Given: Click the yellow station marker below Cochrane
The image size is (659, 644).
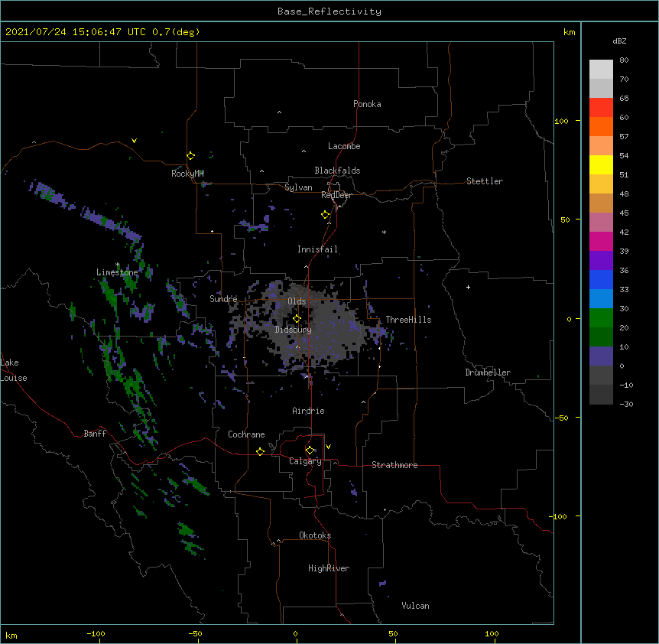Looking at the screenshot, I should (260, 451).
